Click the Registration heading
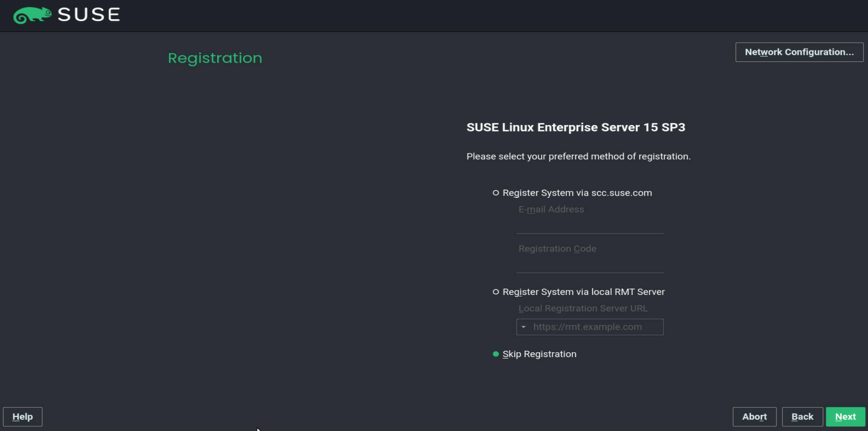Image resolution: width=868 pixels, height=431 pixels. (215, 58)
